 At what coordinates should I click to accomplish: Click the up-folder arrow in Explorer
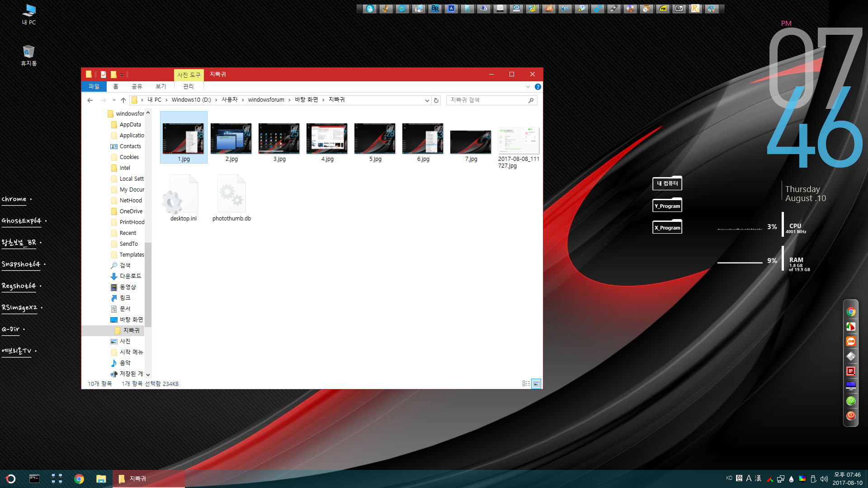(123, 100)
